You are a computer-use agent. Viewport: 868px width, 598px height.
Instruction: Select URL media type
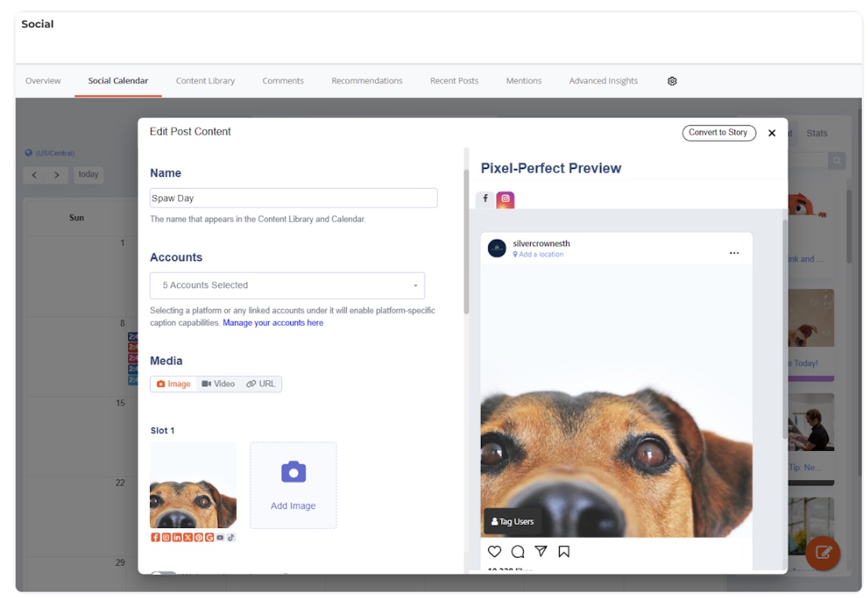260,384
